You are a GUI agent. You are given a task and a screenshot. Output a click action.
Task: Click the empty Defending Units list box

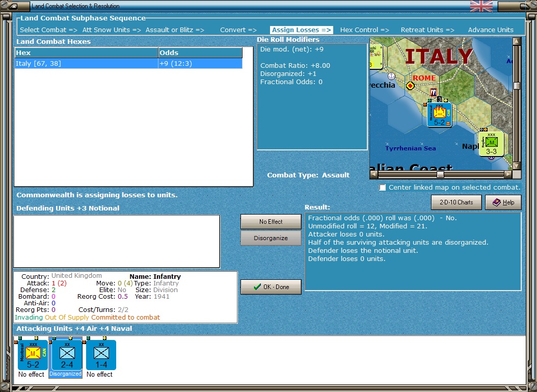click(117, 242)
